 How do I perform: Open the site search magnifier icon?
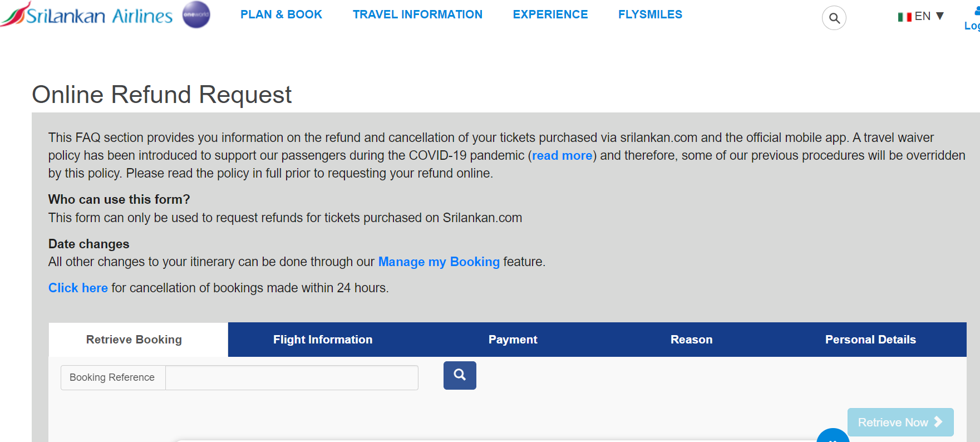[x=834, y=18]
